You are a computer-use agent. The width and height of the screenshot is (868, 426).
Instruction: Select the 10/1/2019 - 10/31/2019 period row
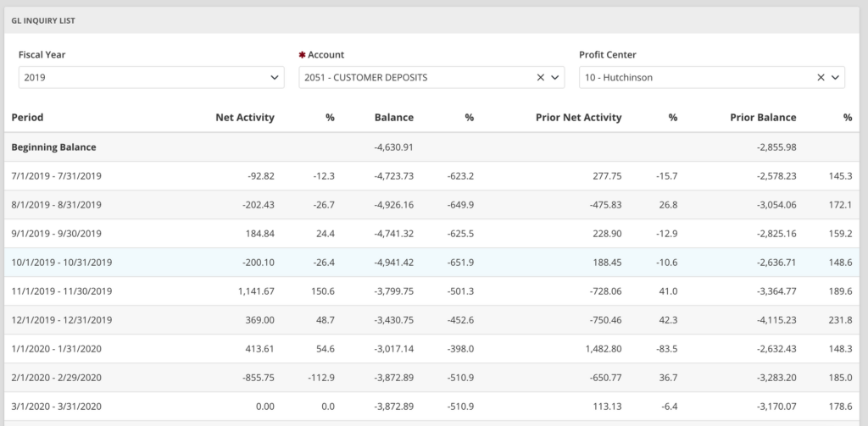tap(61, 263)
